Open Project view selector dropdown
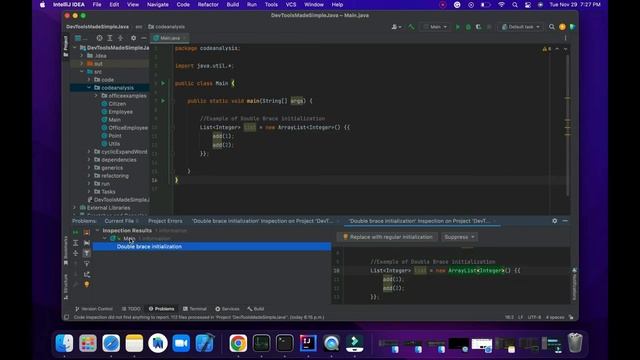Screen dimensions: 640x360 [x=81, y=38]
